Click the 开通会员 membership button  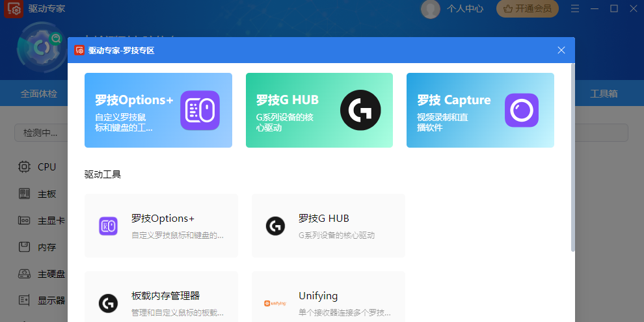(x=528, y=8)
